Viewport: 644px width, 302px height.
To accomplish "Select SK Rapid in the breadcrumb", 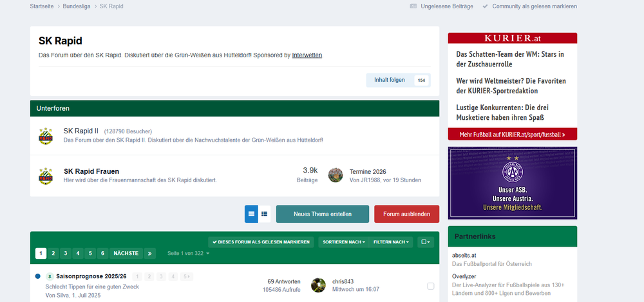I will point(111,6).
